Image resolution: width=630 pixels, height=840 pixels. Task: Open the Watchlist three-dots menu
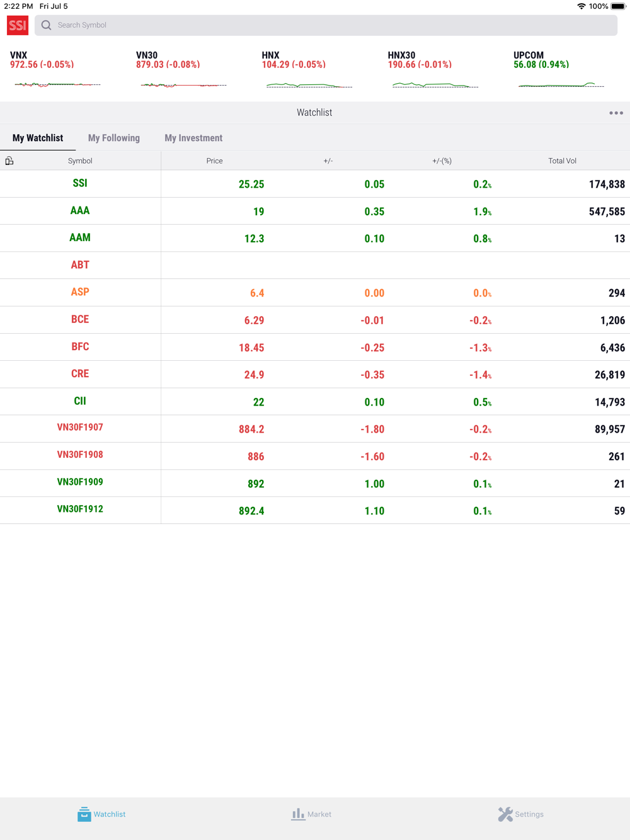point(616,113)
